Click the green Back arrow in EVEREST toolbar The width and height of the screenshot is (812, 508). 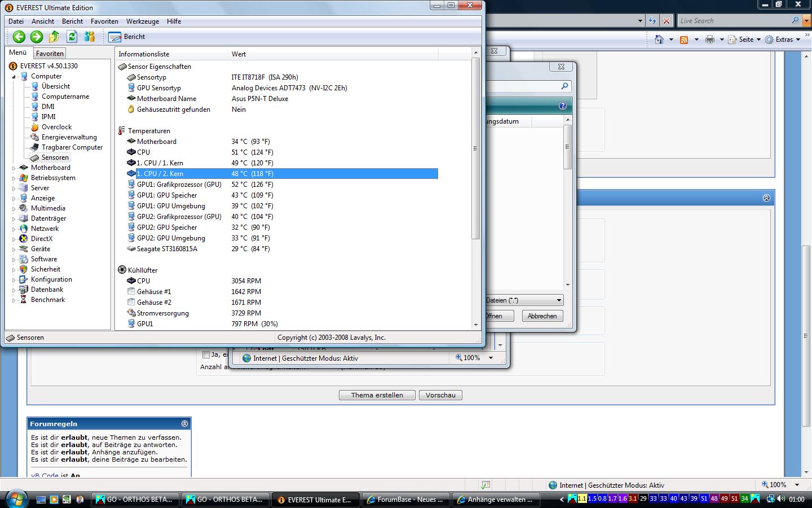coord(19,37)
